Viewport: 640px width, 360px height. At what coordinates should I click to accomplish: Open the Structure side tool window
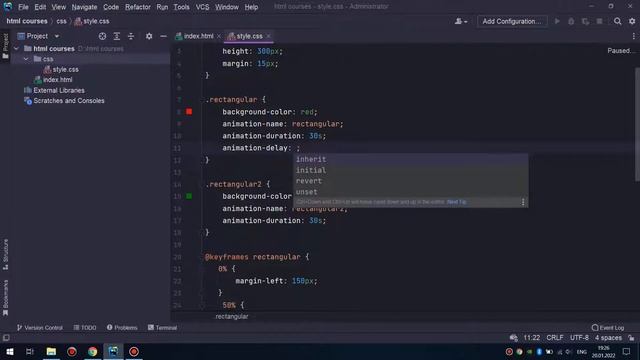click(x=5, y=254)
